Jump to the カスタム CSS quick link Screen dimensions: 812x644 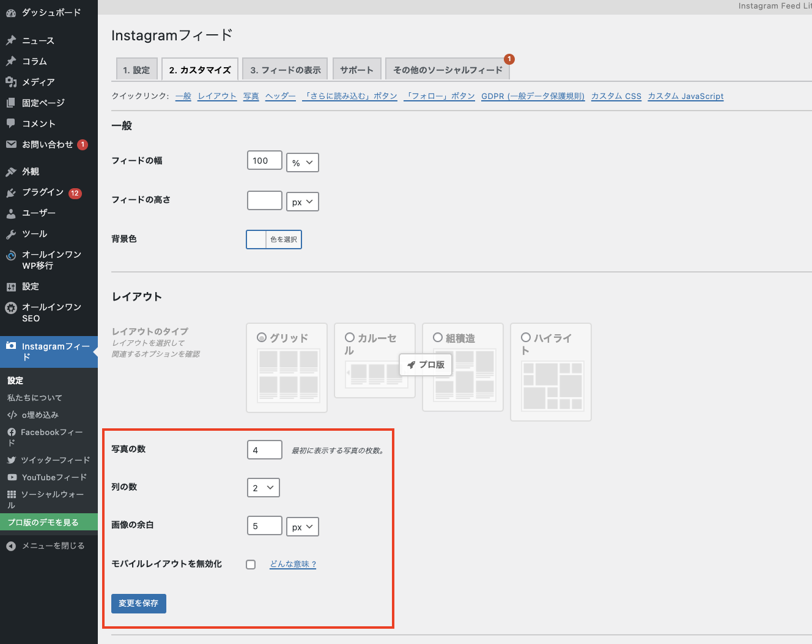point(616,96)
